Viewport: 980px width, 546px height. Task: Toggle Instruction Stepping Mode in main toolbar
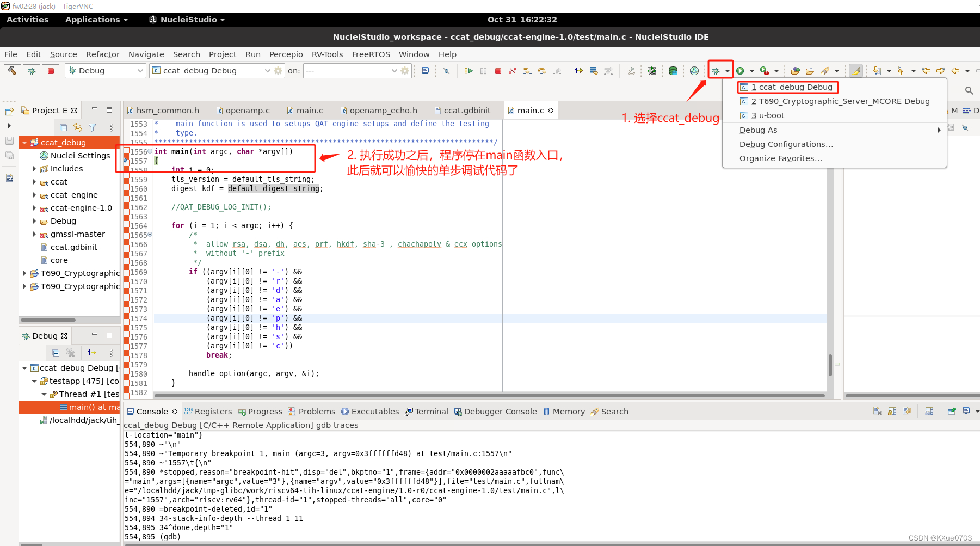(x=578, y=71)
